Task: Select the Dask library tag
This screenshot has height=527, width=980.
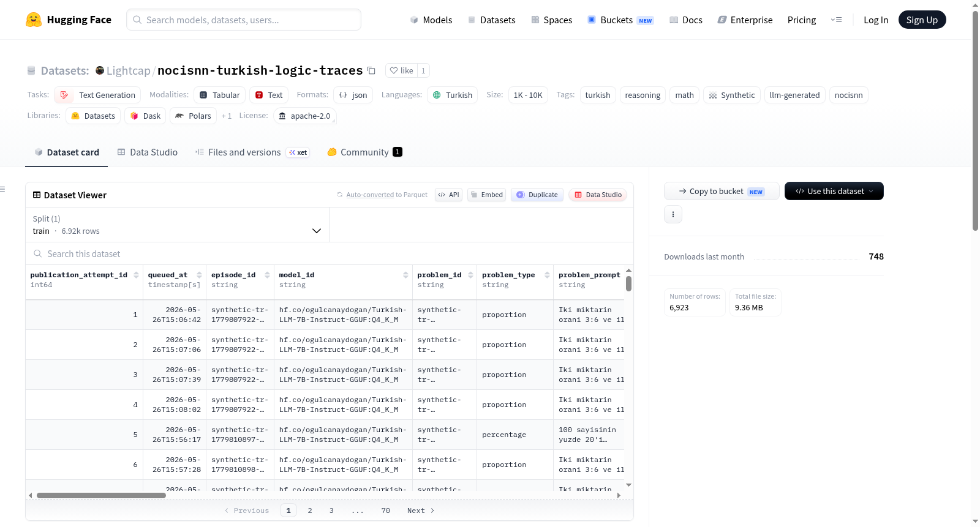Action: [x=145, y=116]
